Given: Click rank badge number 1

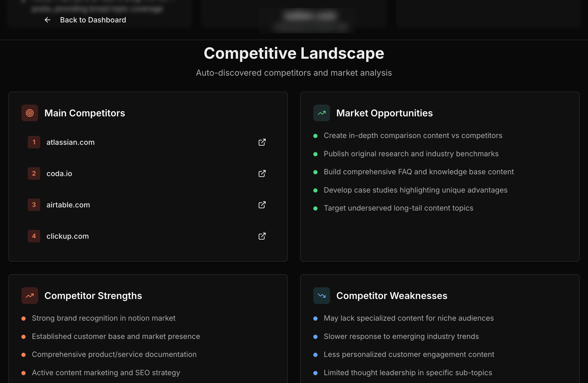Looking at the screenshot, I should click(34, 142).
